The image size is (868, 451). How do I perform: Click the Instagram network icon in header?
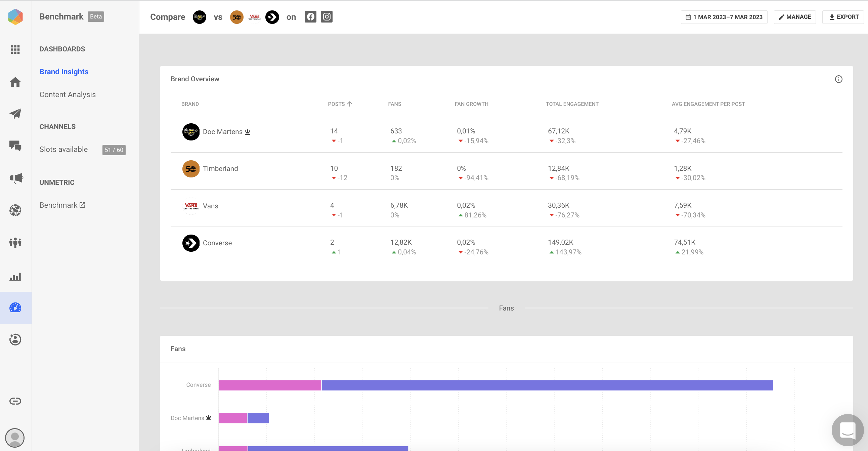327,17
